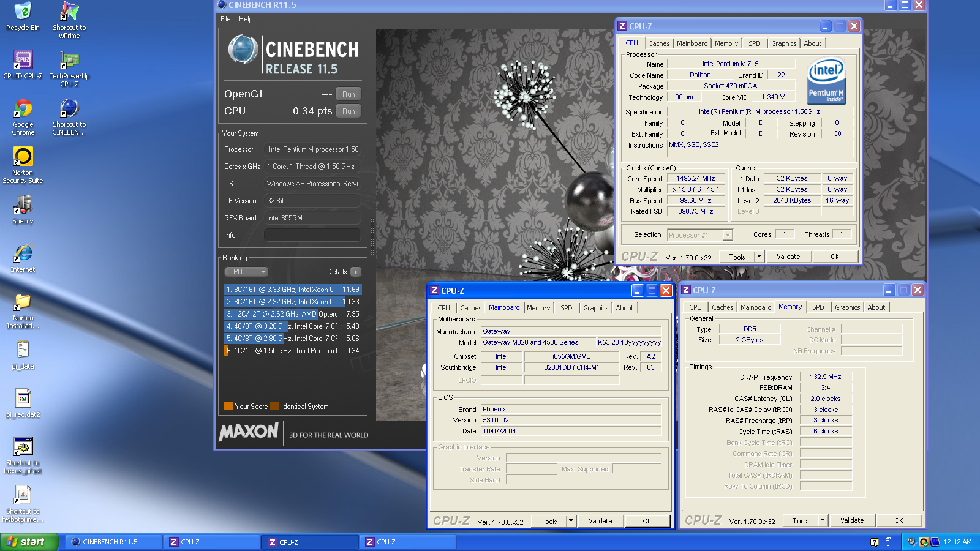Expand Tools dropdown arrow in Mainboard CPU-Z window
Image resolution: width=980 pixels, height=551 pixels.
(571, 522)
